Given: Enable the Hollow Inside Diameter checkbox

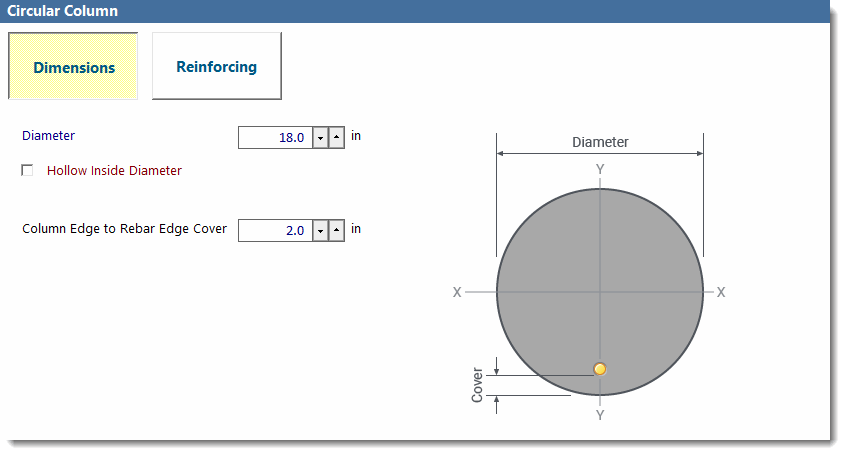Looking at the screenshot, I should [27, 171].
